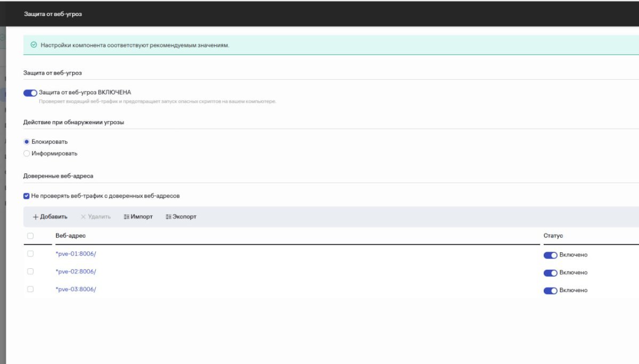Disable the status toggle for *pve-01:8006/
The height and width of the screenshot is (364, 639).
[550, 255]
